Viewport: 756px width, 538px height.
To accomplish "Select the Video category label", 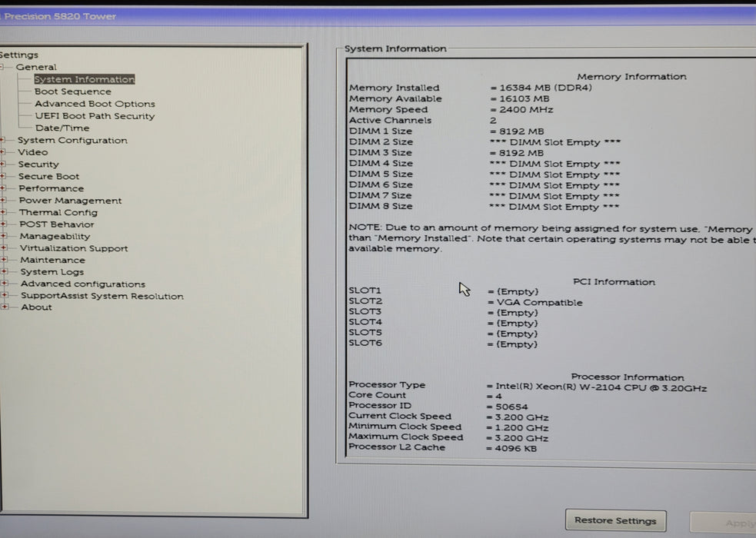I will click(x=33, y=152).
